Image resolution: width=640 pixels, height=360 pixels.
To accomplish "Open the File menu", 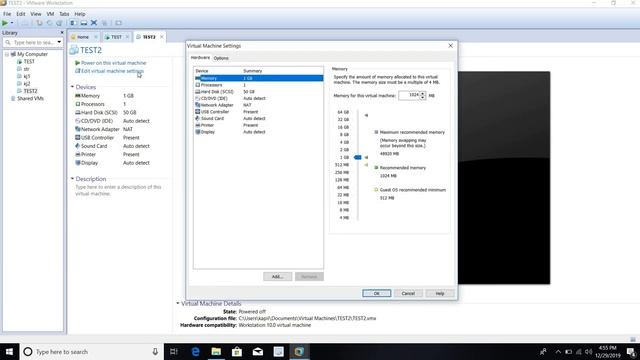I will click(x=7, y=14).
